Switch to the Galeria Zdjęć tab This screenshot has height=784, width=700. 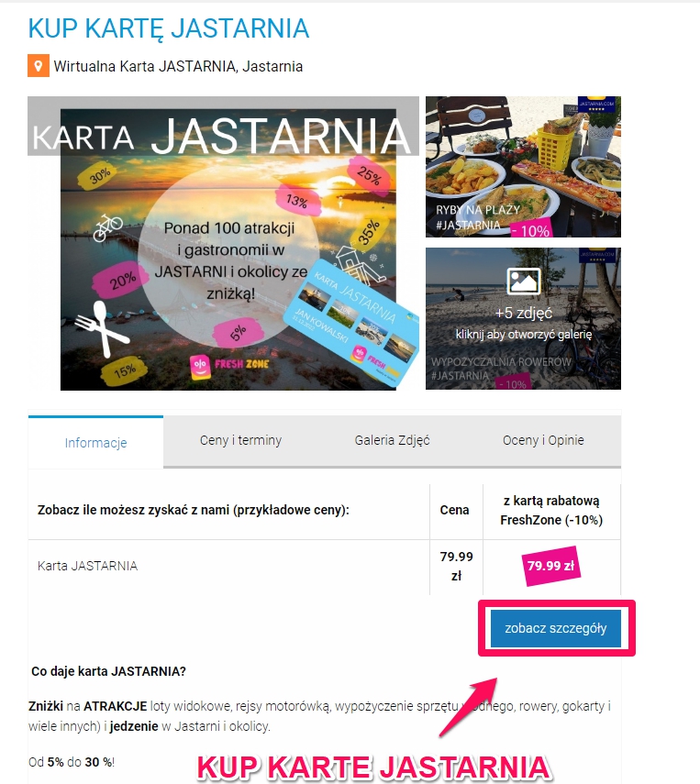(393, 440)
